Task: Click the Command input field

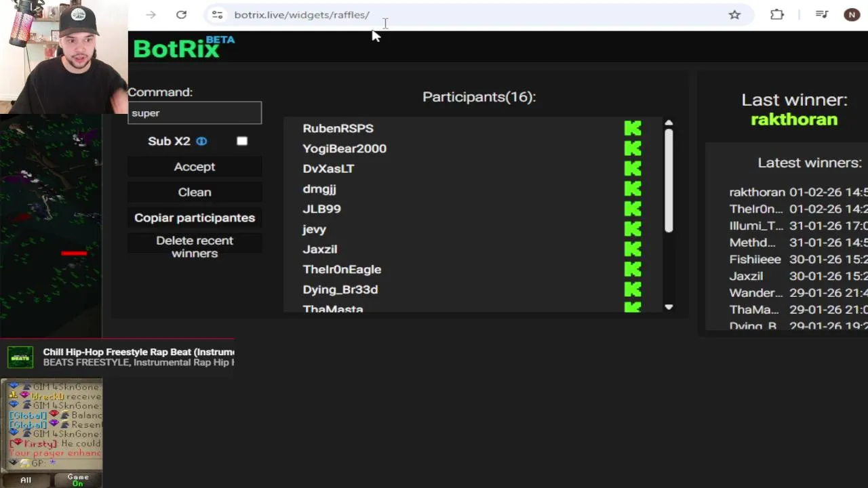Action: click(x=195, y=113)
